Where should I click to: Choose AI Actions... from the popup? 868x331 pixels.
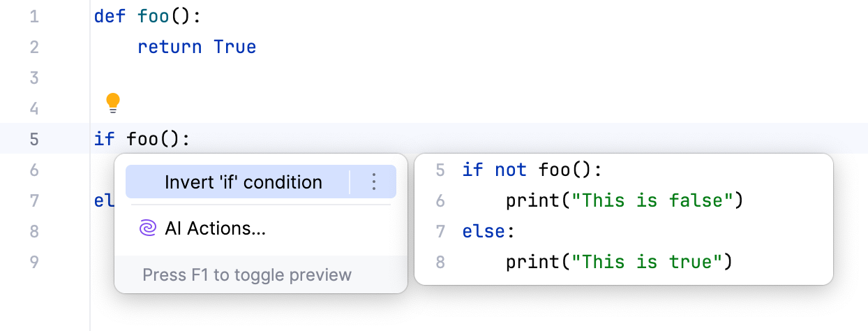(215, 228)
